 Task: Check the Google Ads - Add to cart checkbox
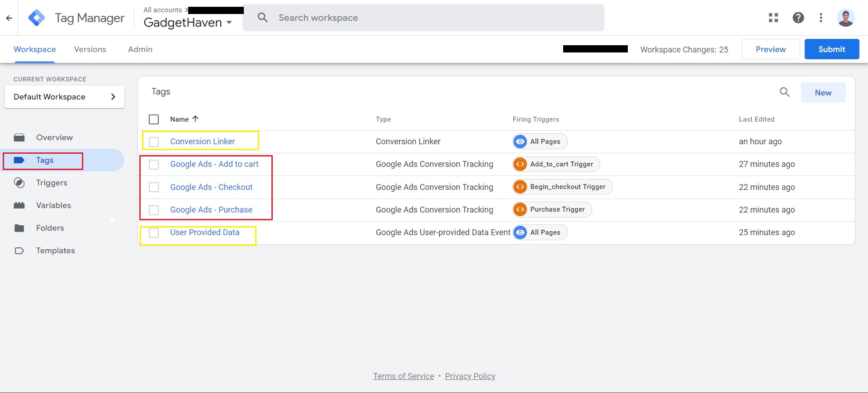coord(154,164)
